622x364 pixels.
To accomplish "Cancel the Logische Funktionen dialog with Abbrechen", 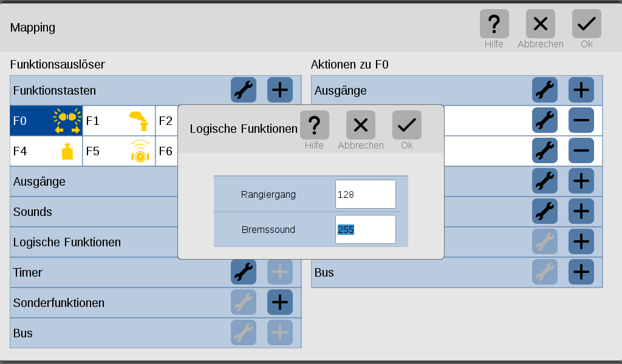I will click(361, 125).
